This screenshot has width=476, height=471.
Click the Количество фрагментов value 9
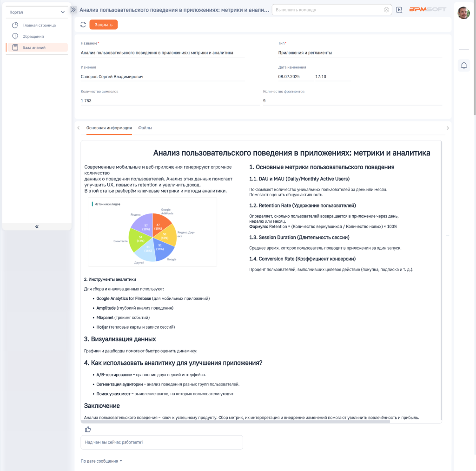(352, 101)
